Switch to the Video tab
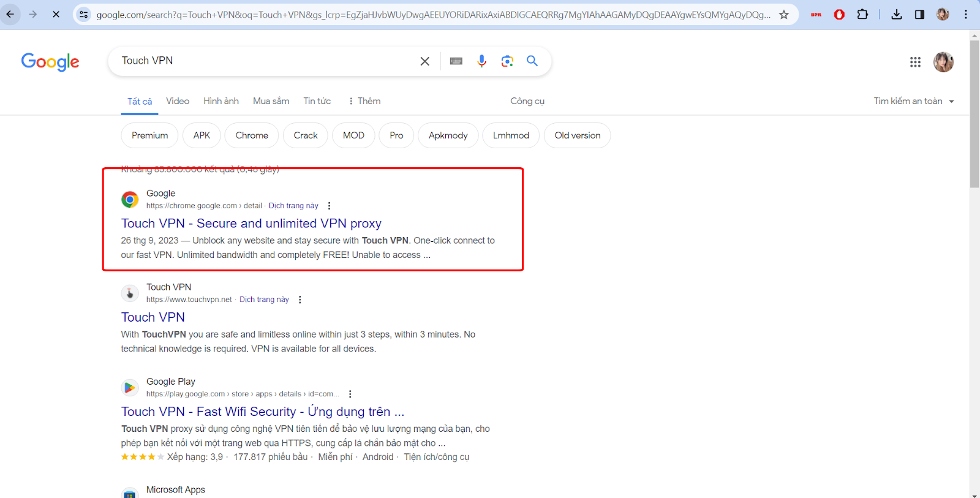Viewport: 980px width, 498px height. point(178,101)
